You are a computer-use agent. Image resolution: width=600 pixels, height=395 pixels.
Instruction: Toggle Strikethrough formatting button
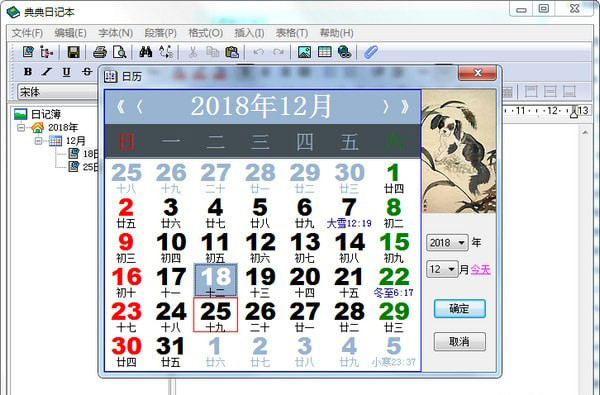pos(87,72)
